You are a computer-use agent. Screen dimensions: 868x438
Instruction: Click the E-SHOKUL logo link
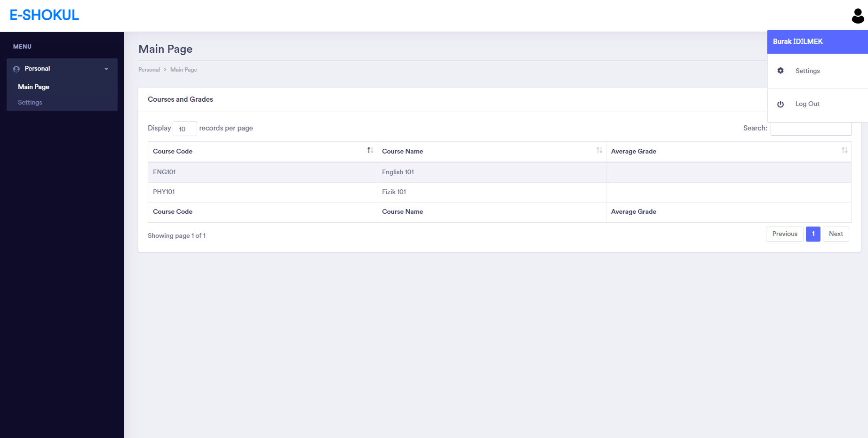click(x=44, y=16)
